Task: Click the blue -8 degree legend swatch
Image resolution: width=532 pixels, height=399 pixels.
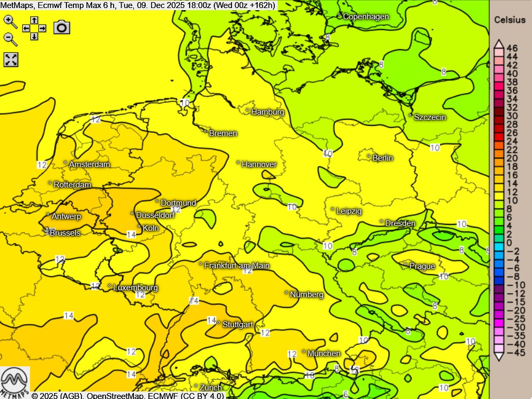Action: [498, 276]
